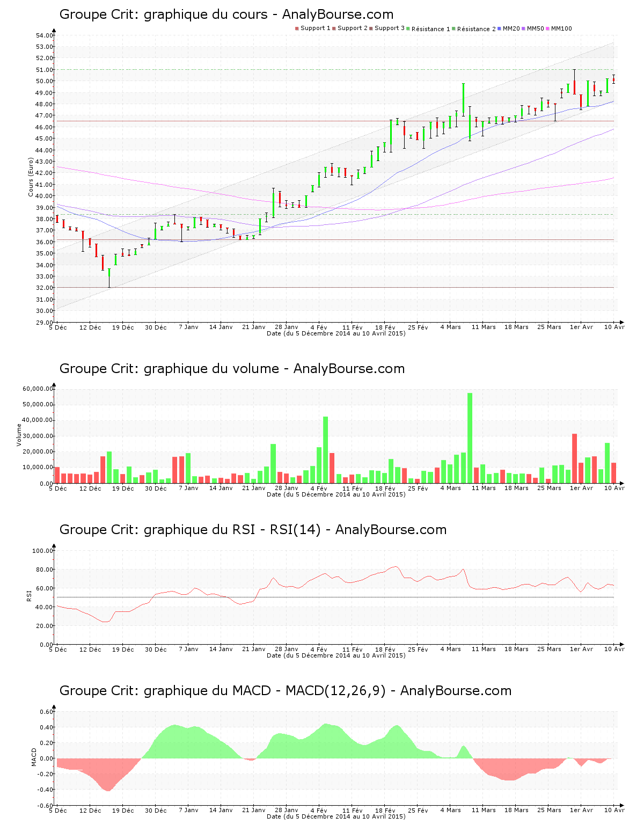Viewport: 644px width, 832px height.
Task: Click the volume chart title text
Action: pyautogui.click(x=232, y=369)
